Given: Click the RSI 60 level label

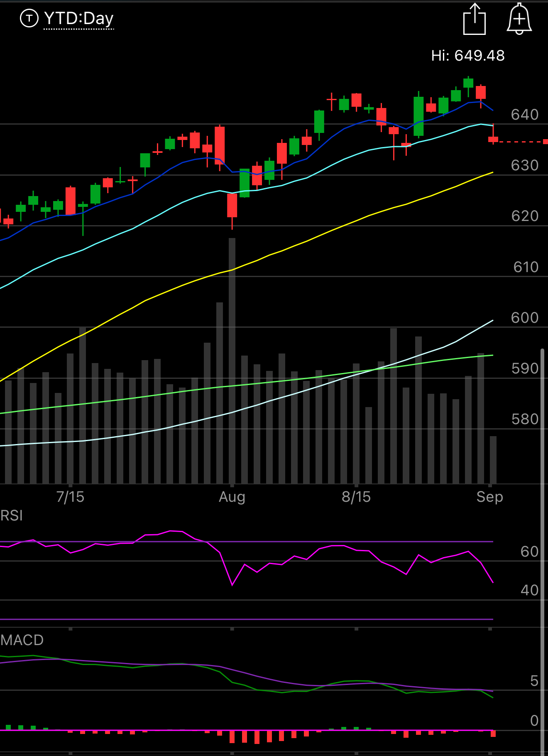Looking at the screenshot, I should coord(529,552).
